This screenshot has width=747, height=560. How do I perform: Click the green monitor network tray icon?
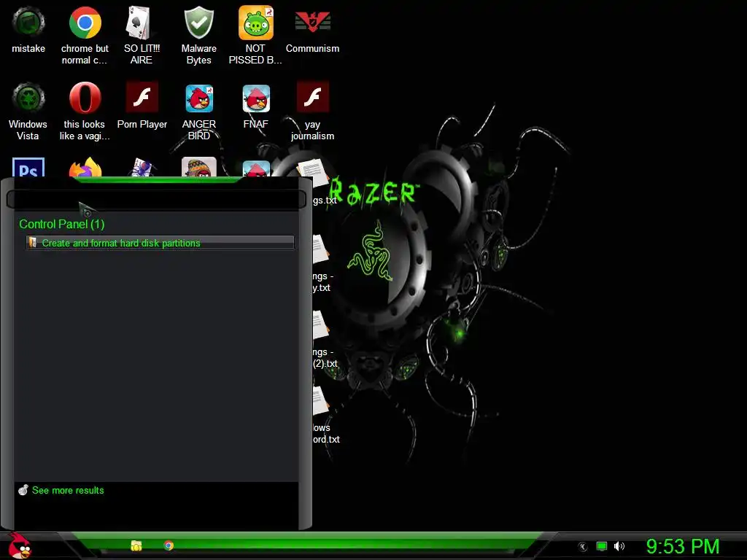coord(602,546)
